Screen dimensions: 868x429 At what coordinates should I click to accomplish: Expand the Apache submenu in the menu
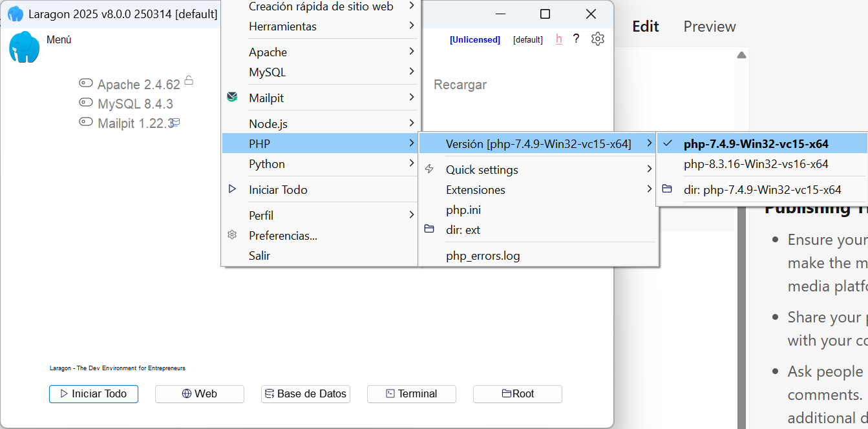point(321,52)
